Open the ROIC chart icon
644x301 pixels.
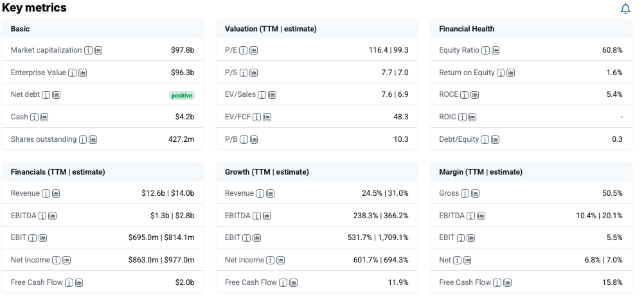[x=472, y=117]
